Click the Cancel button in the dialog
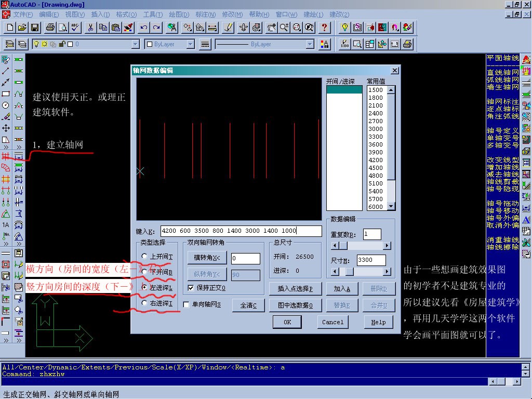 click(x=332, y=322)
